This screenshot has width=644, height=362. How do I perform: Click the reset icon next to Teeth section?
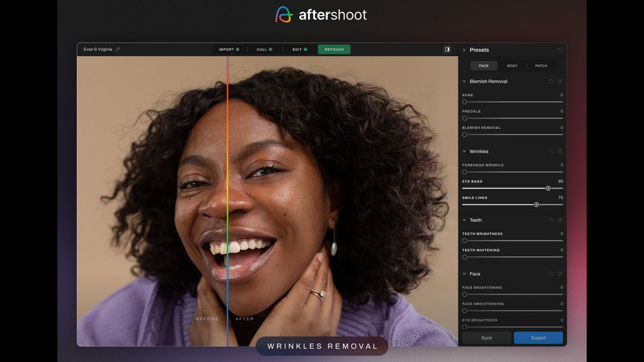pos(551,220)
